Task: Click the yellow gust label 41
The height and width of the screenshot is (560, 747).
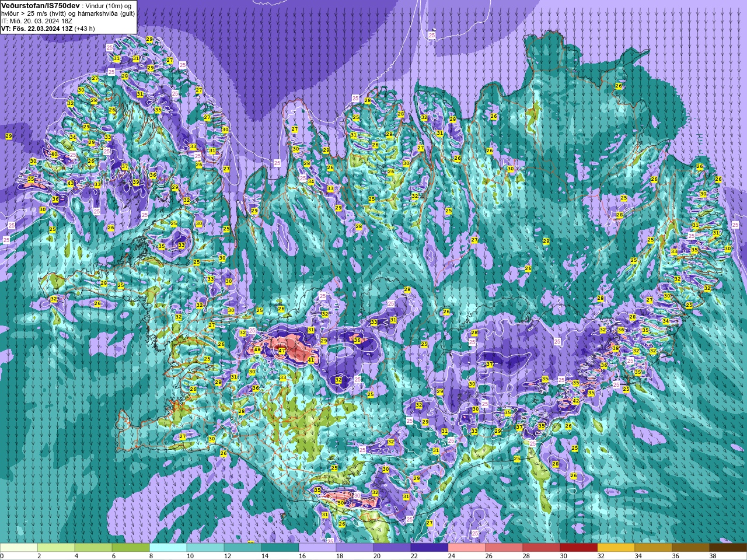Action: point(311,360)
